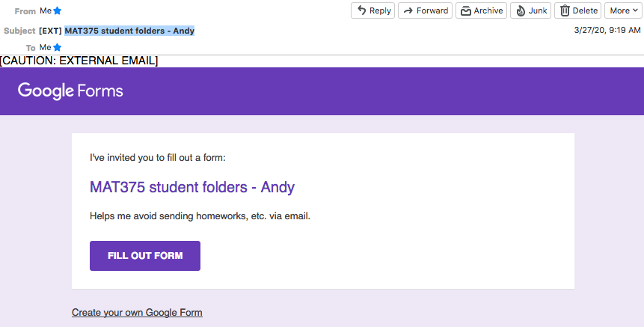The height and width of the screenshot is (327, 644).
Task: Open the More actions dropdown
Action: tap(623, 10)
